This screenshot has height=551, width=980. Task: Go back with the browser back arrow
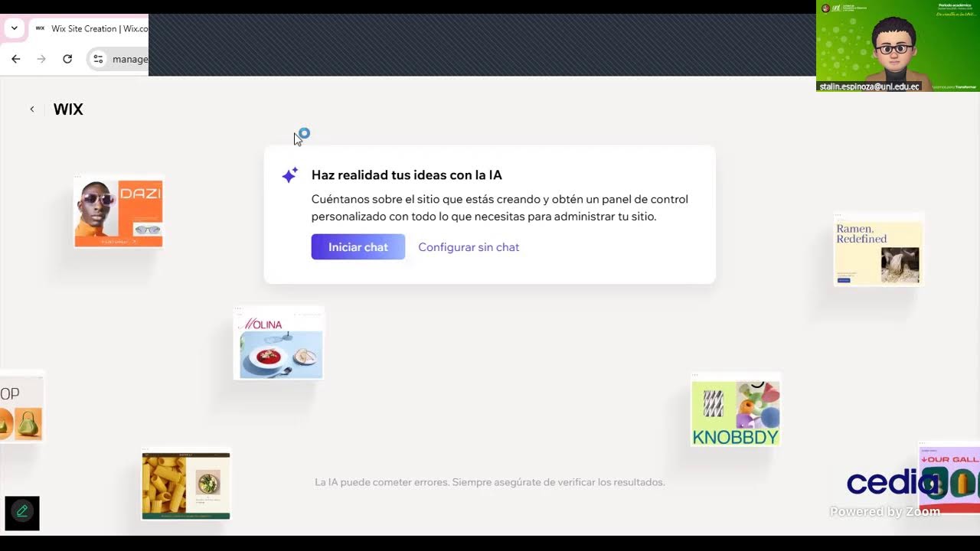click(x=16, y=59)
